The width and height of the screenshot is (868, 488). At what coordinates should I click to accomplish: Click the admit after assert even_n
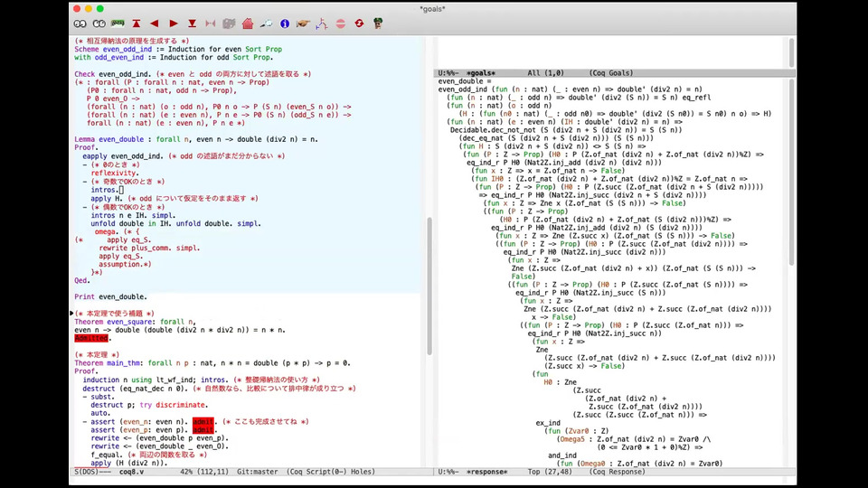[x=203, y=422]
